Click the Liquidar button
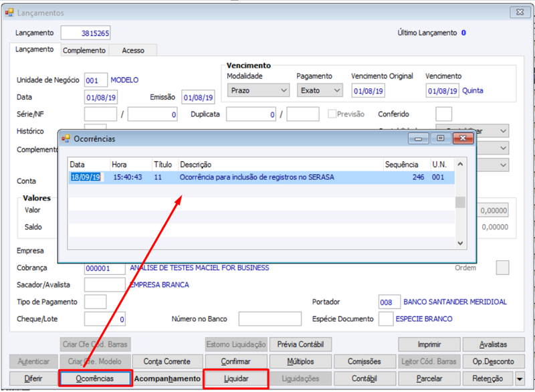This screenshot has width=535, height=392. (236, 379)
